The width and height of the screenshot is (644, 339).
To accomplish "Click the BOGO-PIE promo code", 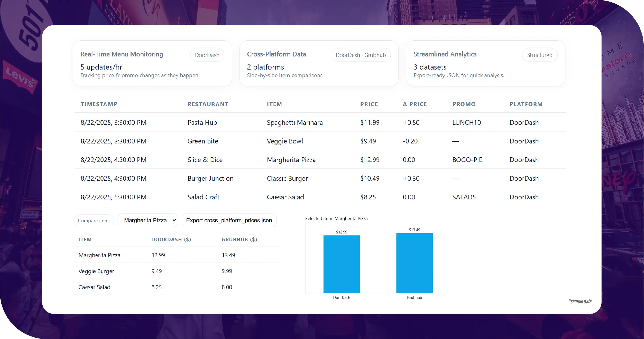I will [467, 160].
